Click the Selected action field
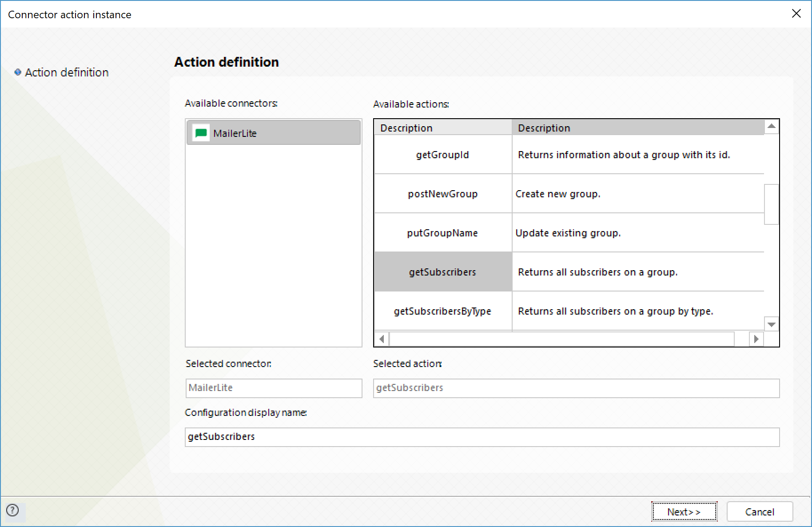The image size is (812, 527). click(576, 388)
